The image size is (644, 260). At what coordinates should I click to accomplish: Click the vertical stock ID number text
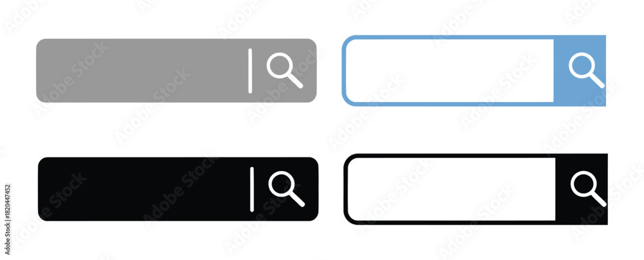point(7,213)
